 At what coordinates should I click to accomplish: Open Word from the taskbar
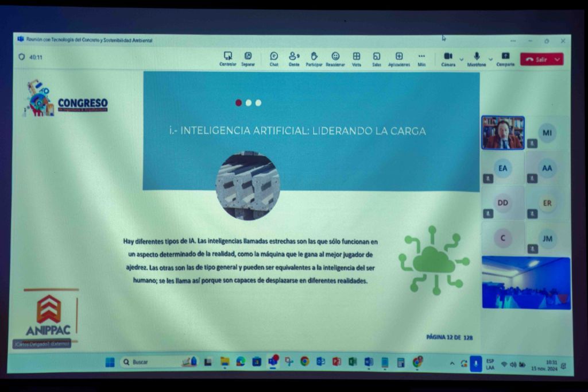click(369, 362)
